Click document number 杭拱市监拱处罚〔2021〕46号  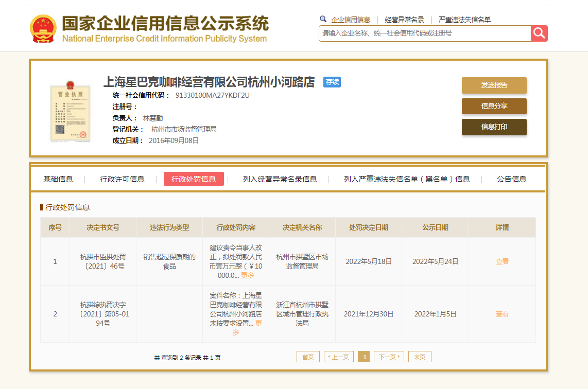pyautogui.click(x=103, y=261)
